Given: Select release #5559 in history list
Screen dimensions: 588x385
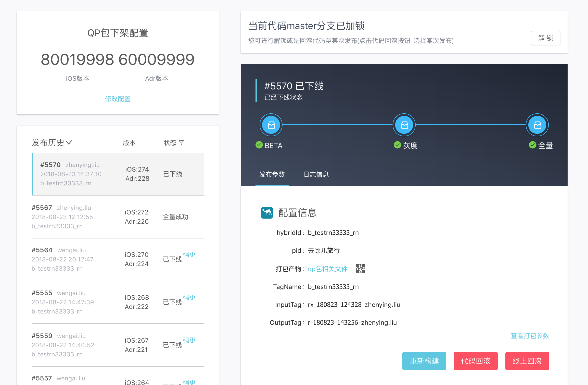Looking at the screenshot, I should click(x=118, y=345).
